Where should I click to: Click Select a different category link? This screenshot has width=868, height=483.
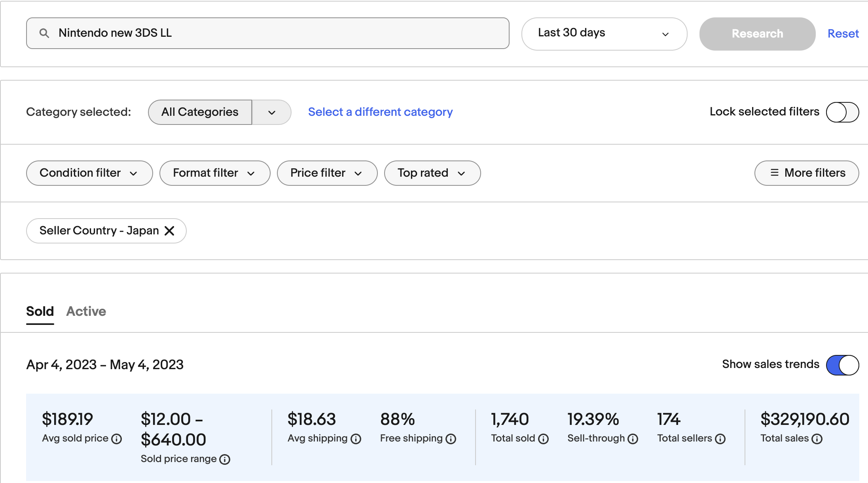[380, 112]
